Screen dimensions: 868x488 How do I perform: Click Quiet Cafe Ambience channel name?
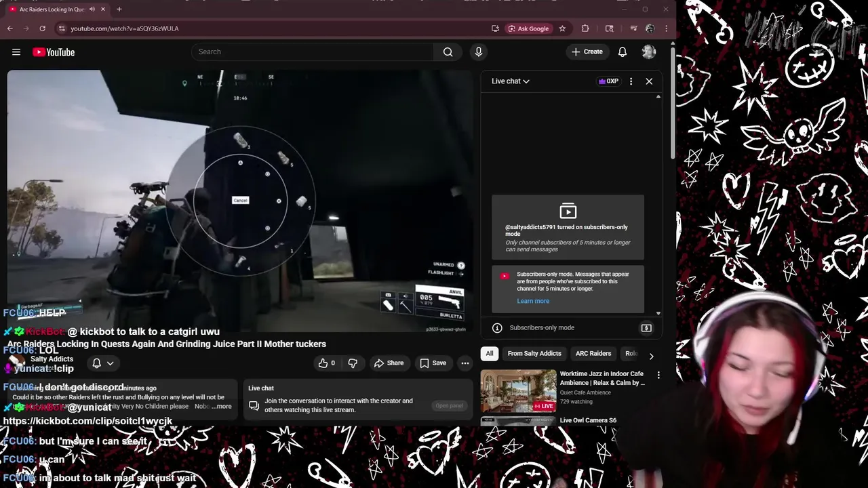click(585, 392)
